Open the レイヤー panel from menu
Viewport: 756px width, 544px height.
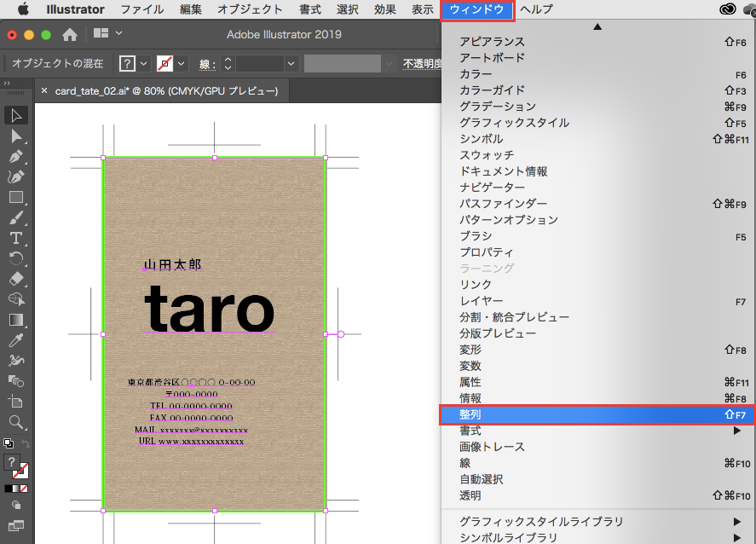point(482,301)
